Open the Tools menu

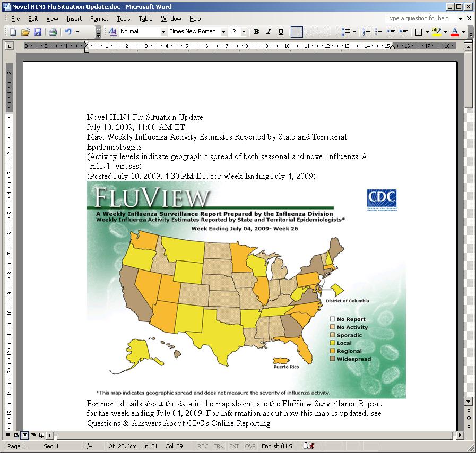click(124, 19)
